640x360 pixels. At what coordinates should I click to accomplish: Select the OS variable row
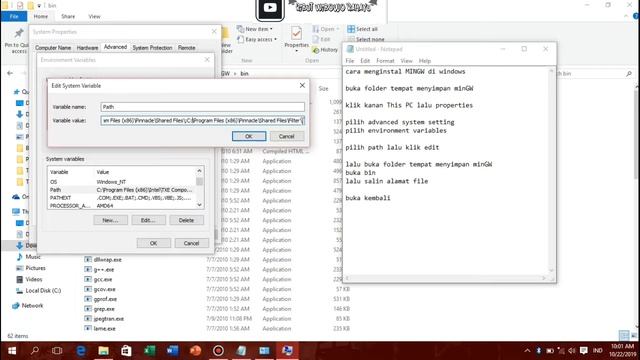[x=122, y=182]
